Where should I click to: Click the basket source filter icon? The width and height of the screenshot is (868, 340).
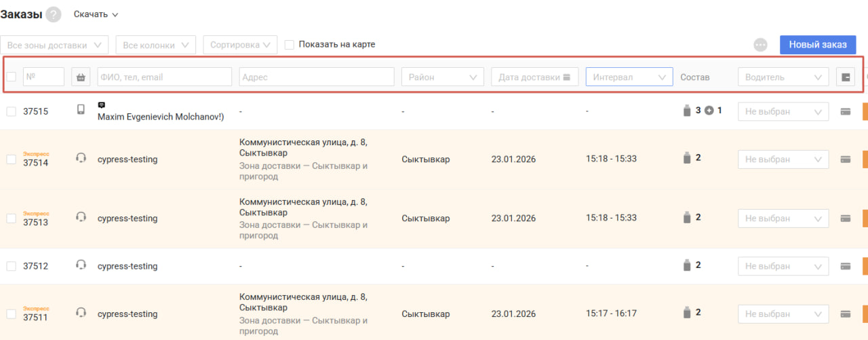coord(81,77)
